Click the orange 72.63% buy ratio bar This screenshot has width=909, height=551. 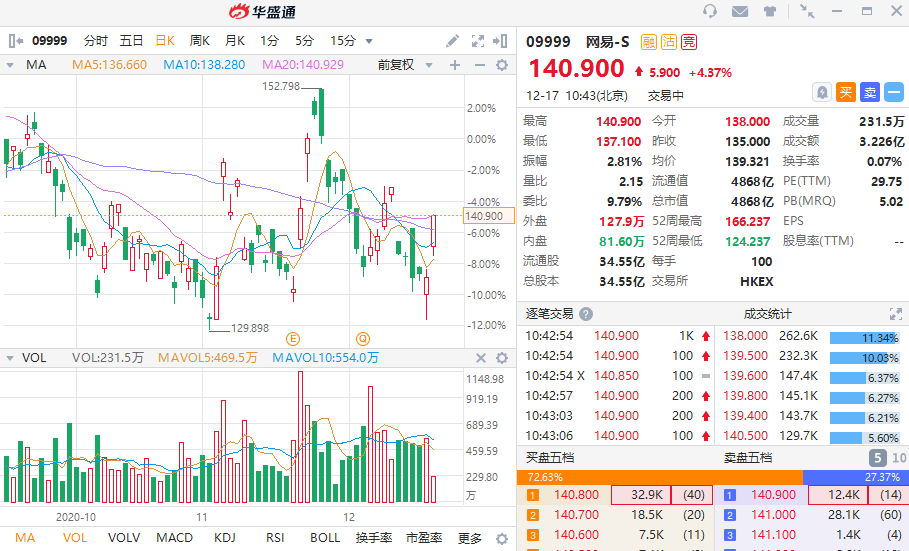660,477
